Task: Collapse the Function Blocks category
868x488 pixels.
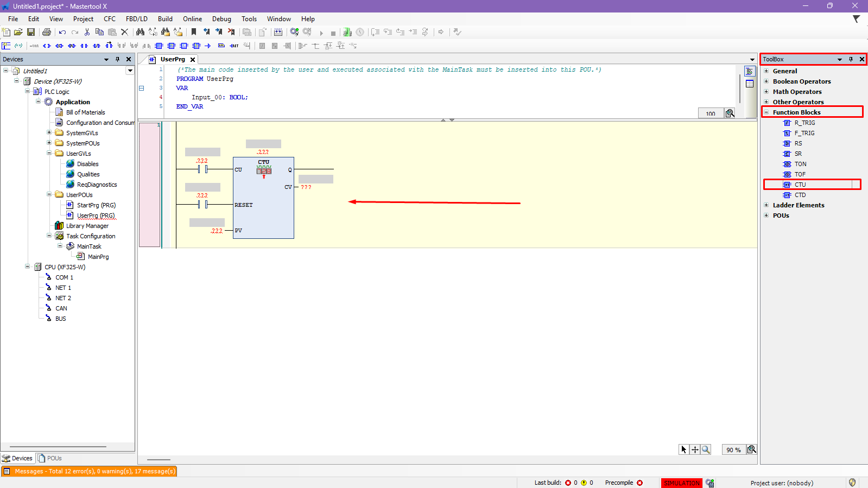Action: click(766, 112)
